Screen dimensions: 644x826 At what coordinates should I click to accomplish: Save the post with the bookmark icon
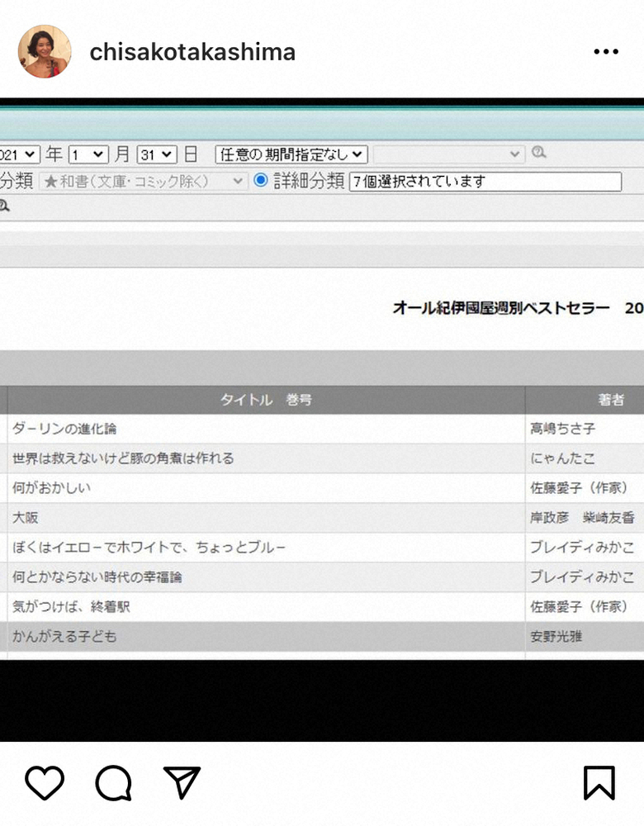[599, 783]
